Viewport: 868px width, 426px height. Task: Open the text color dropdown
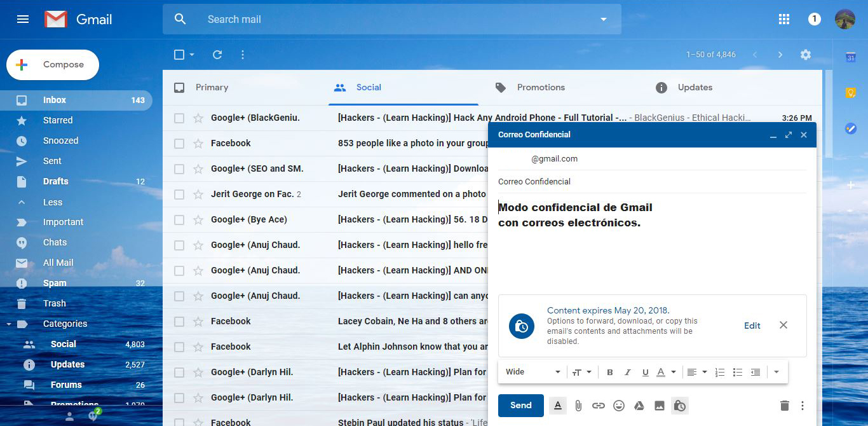click(666, 372)
